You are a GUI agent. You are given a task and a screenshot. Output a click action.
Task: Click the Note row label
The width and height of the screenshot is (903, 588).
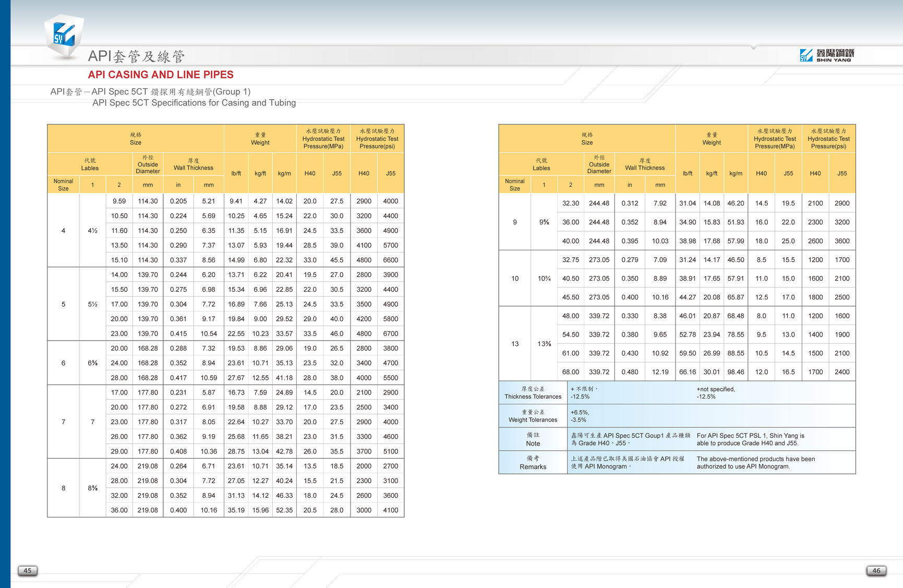533,439
